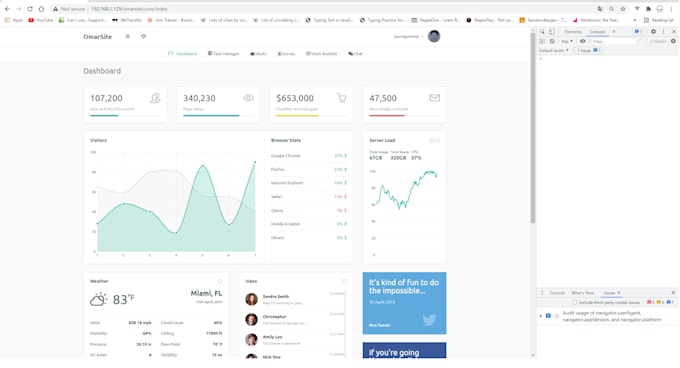Viewport: 680px width, 368px height.
Task: Click the red progress bar under 47,500
Action: pyautogui.click(x=387, y=116)
